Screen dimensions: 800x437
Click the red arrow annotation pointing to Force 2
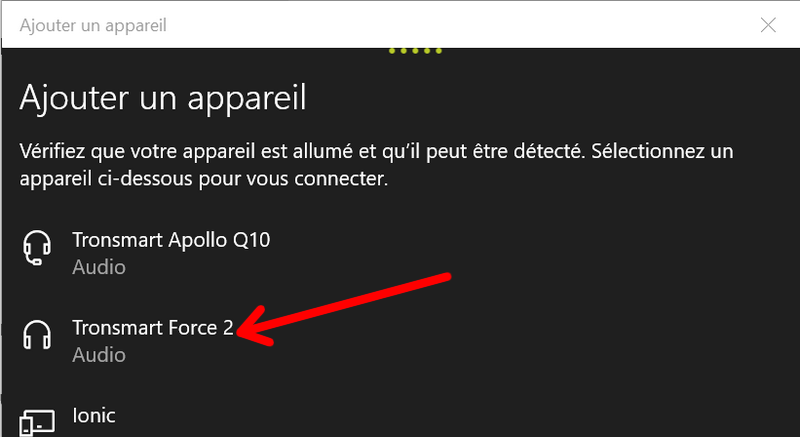[x=344, y=311]
